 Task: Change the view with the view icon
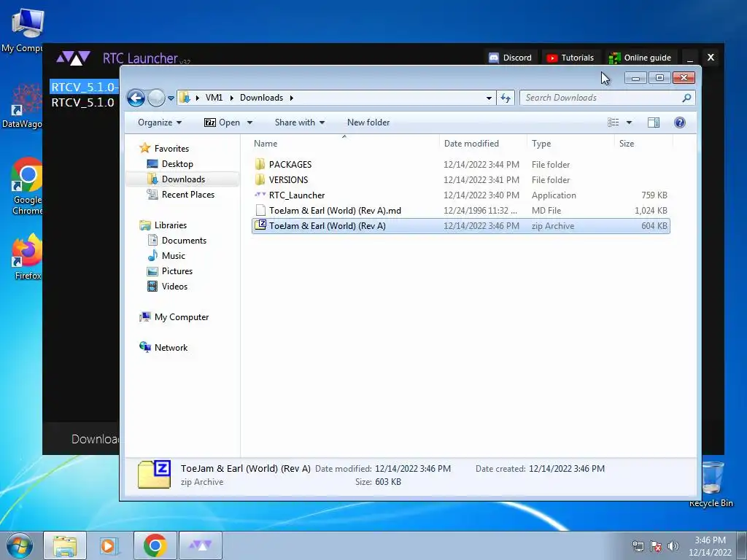[x=613, y=122]
